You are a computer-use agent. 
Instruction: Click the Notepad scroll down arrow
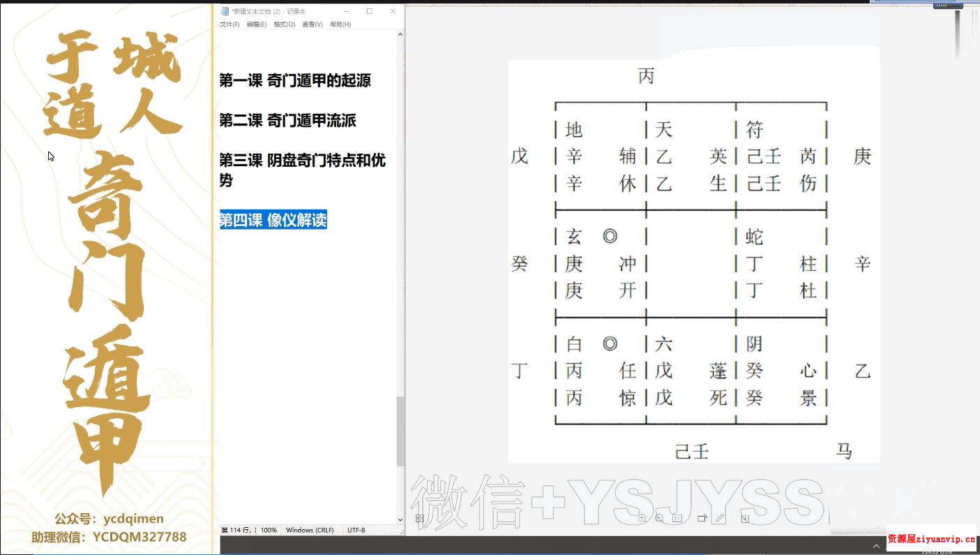pos(400,519)
